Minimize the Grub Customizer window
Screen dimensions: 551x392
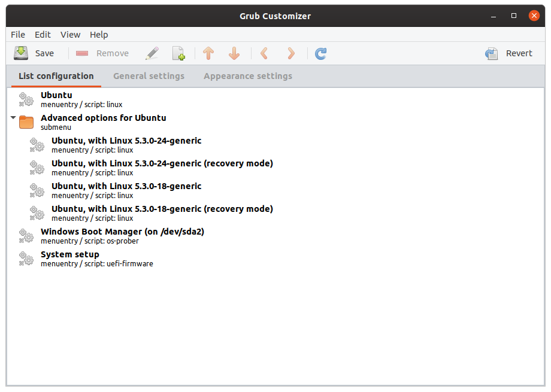click(x=494, y=16)
